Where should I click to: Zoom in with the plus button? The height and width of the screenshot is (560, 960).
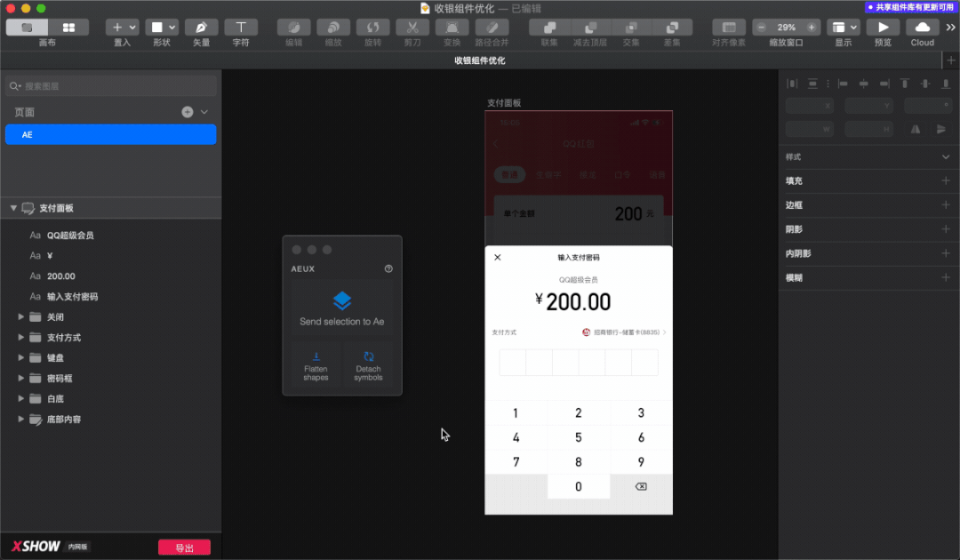(812, 28)
